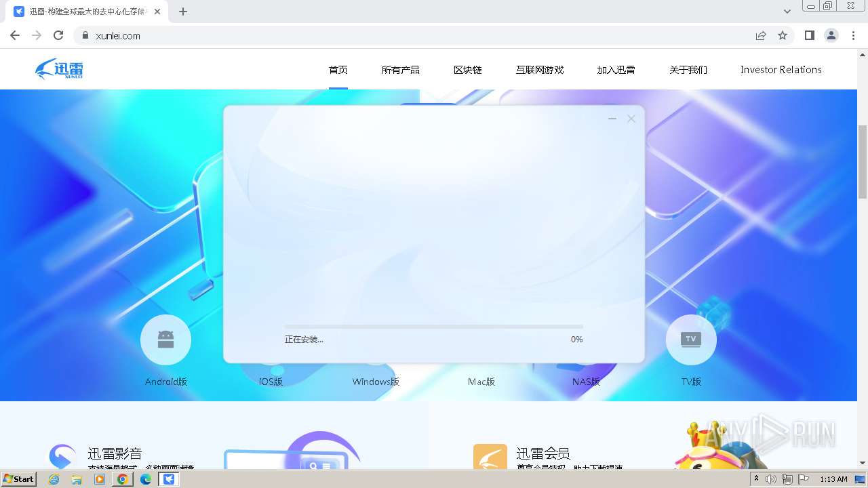Image resolution: width=868 pixels, height=488 pixels.
Task: Click the Windows版 label
Action: (376, 382)
